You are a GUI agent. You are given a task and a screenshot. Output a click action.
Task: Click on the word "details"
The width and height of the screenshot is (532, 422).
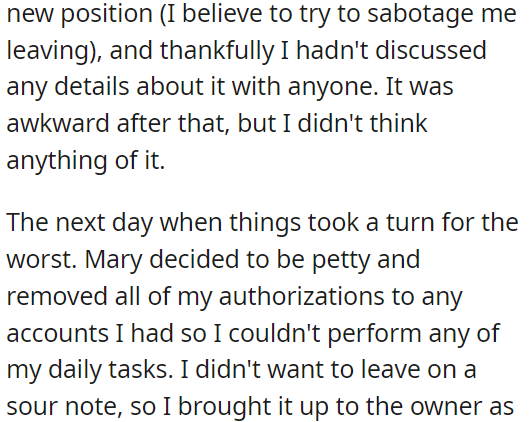pyautogui.click(x=92, y=87)
